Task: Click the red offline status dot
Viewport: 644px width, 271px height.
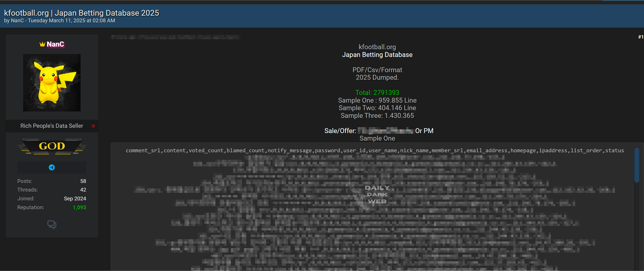Action: 93,126
